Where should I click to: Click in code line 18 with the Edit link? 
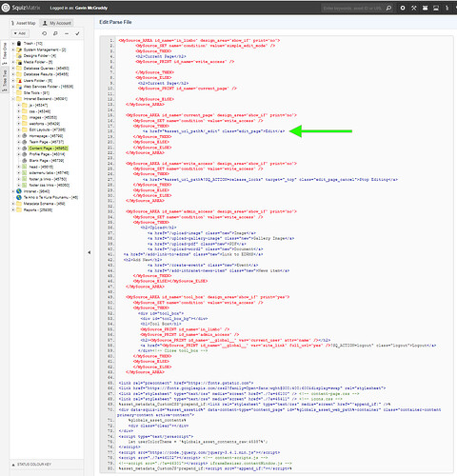pyautogui.click(x=213, y=131)
